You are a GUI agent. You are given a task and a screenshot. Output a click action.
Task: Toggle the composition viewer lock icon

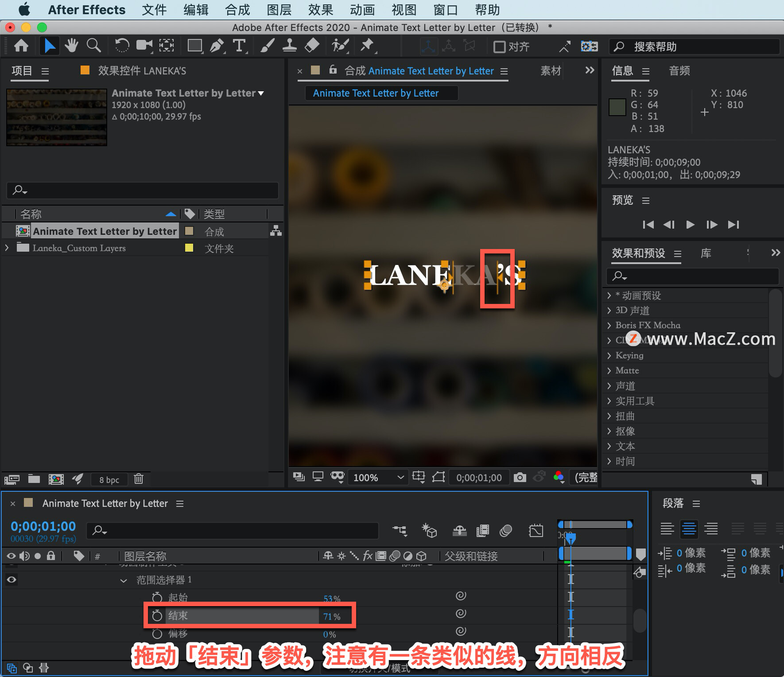(333, 70)
